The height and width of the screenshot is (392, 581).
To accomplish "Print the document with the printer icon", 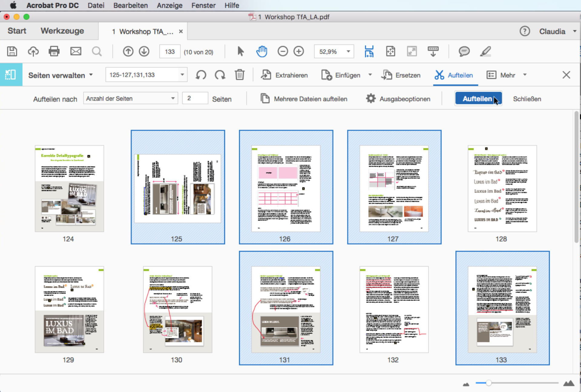I will pos(54,51).
